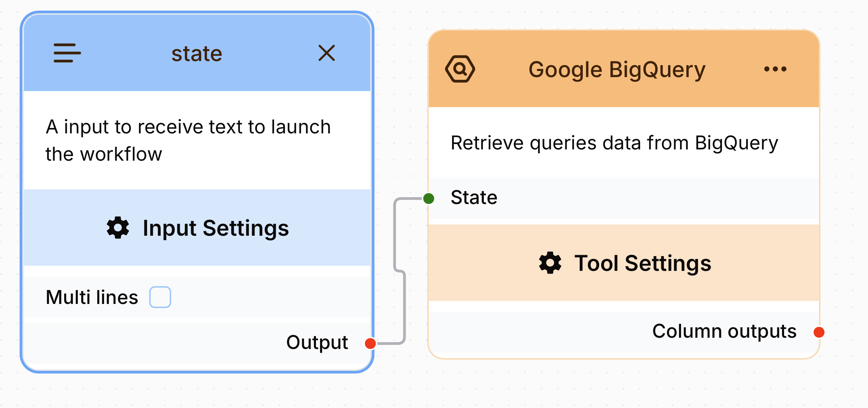Click the Column outputs port dot
868x408 pixels.
(x=819, y=331)
